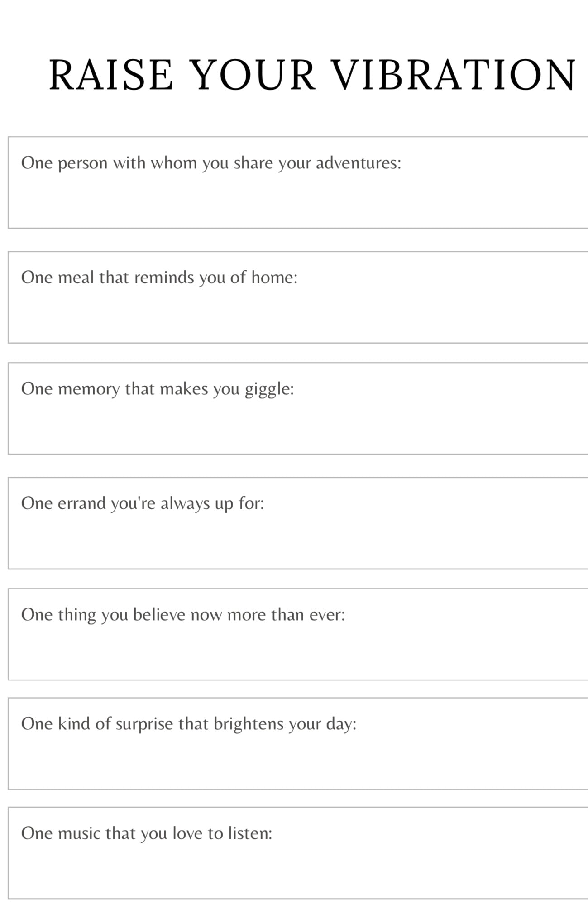Screen dimensions: 588x914
Task: Select the 'One memory that makes you giggle' prompt
Action: point(158,389)
